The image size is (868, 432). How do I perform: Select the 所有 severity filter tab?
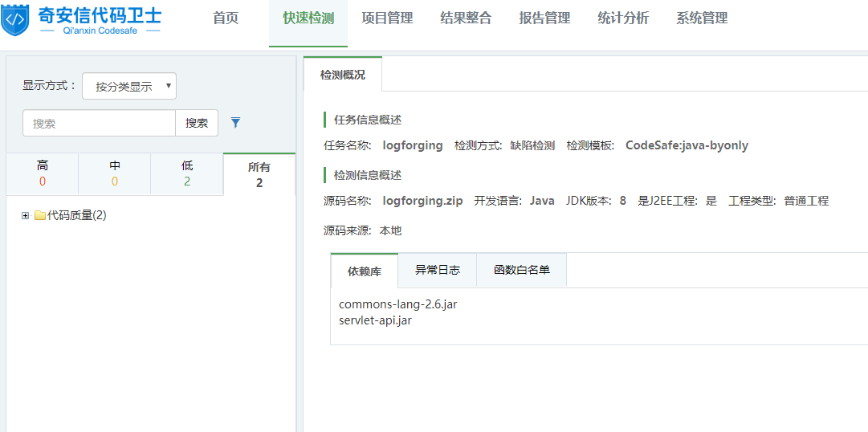click(259, 174)
